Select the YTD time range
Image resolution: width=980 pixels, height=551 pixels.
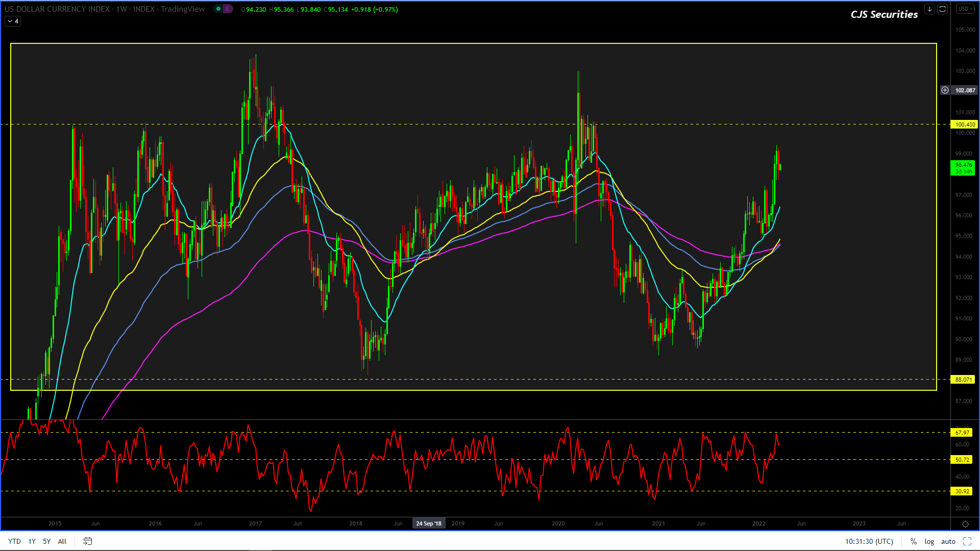(x=14, y=541)
